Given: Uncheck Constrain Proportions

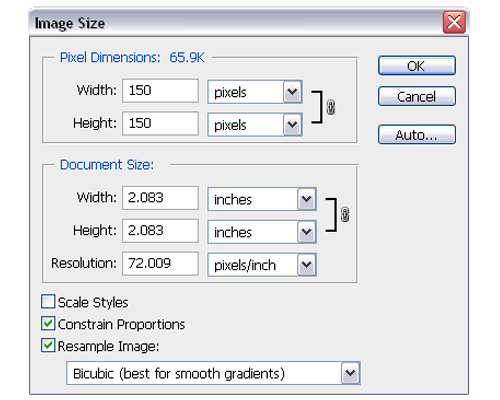Looking at the screenshot, I should (48, 323).
